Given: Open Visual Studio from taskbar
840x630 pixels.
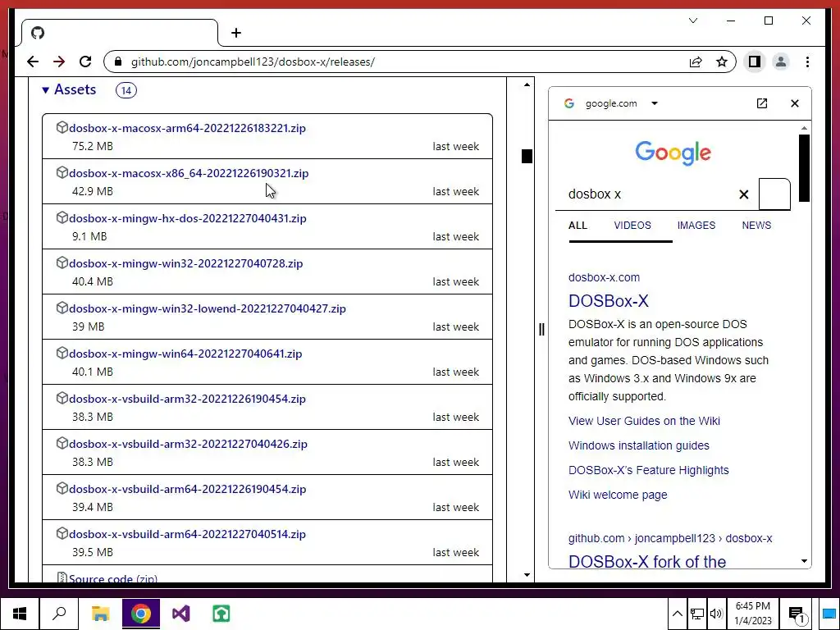Looking at the screenshot, I should click(181, 614).
